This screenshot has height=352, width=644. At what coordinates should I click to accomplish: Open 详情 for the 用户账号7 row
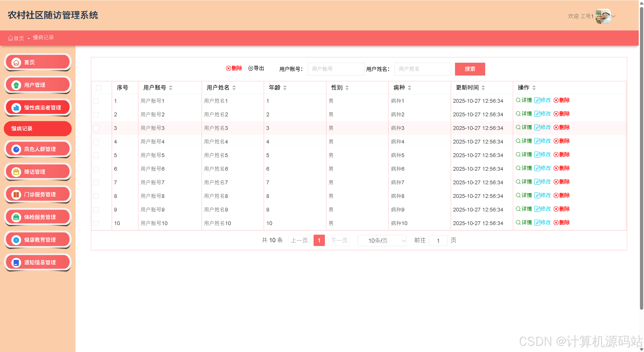click(x=524, y=182)
